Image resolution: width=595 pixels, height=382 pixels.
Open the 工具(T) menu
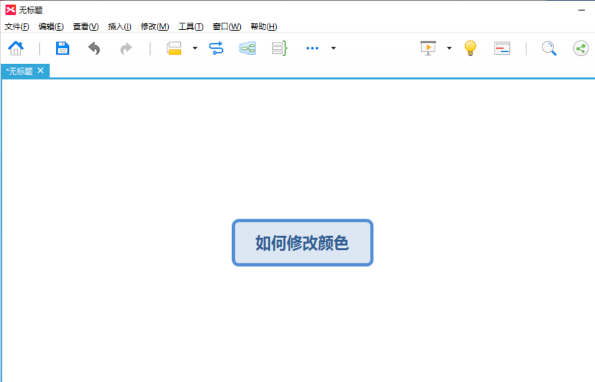(x=191, y=27)
